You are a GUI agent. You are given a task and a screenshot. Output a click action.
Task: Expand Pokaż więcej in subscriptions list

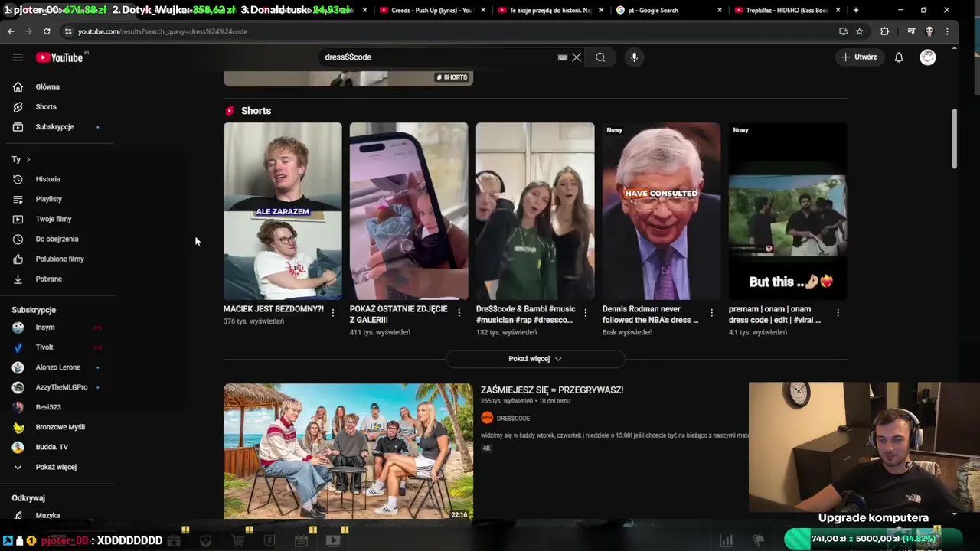[x=57, y=467]
